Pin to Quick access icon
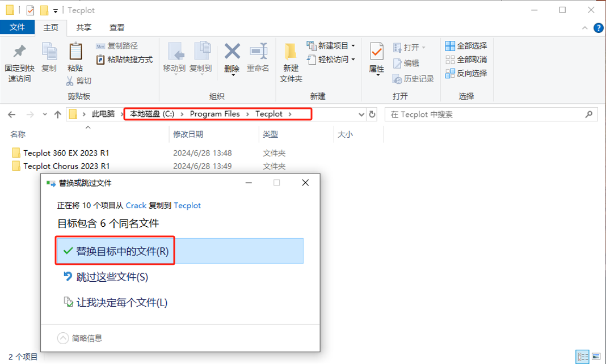 [19, 52]
